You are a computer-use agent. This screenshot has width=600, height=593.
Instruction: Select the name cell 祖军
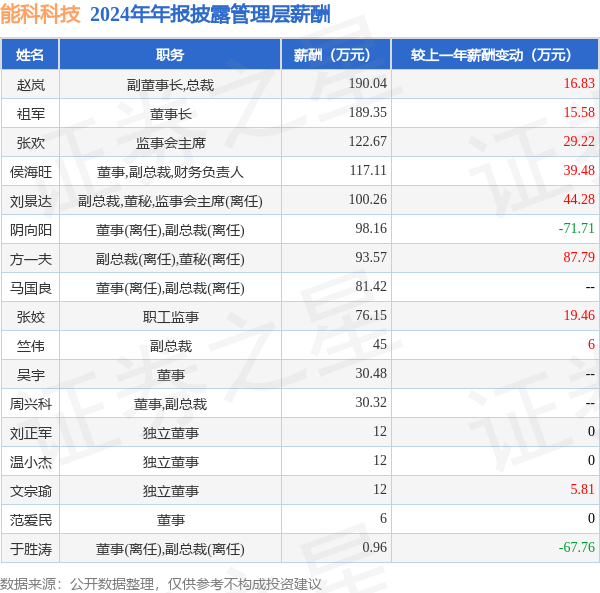click(x=31, y=114)
